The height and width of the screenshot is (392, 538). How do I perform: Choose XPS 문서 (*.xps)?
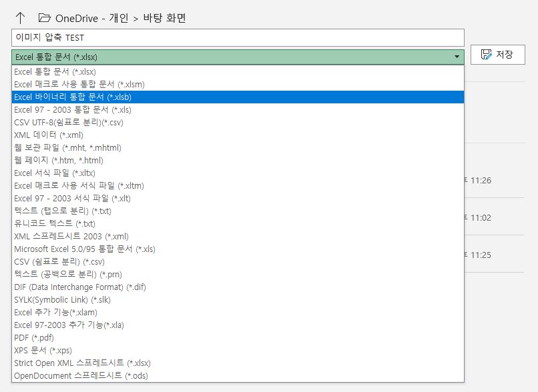click(238, 351)
